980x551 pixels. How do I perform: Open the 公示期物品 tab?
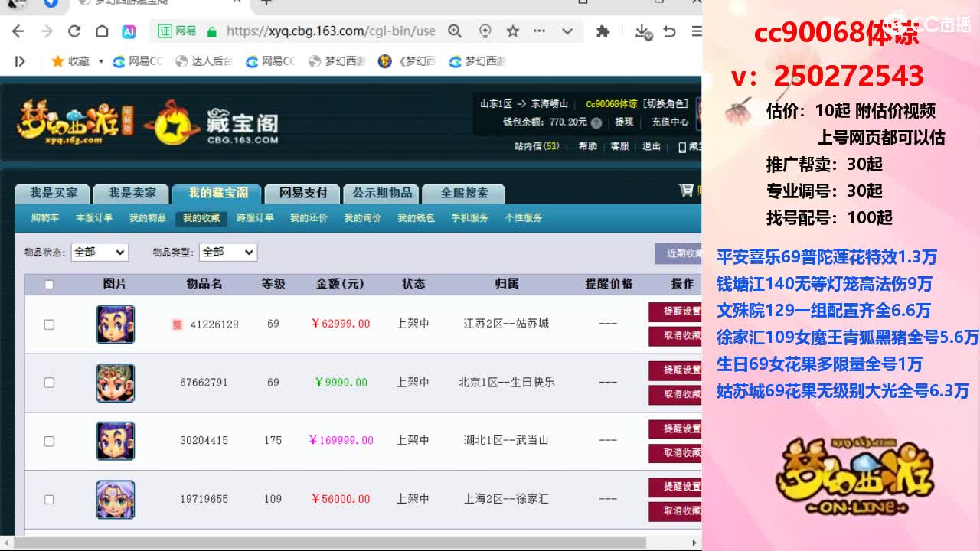(x=382, y=194)
